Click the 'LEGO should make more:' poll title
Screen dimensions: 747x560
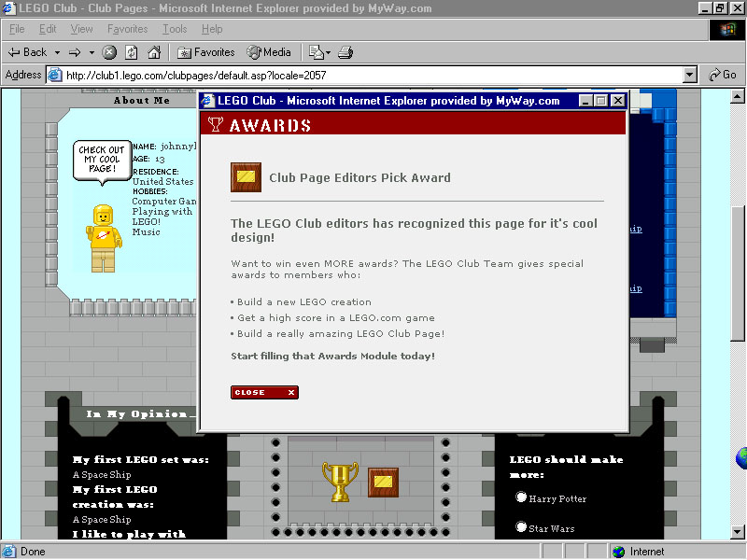click(566, 467)
